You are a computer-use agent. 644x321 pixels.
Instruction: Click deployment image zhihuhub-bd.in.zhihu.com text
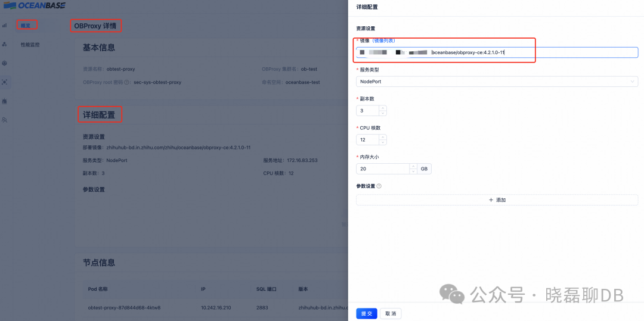(178, 148)
